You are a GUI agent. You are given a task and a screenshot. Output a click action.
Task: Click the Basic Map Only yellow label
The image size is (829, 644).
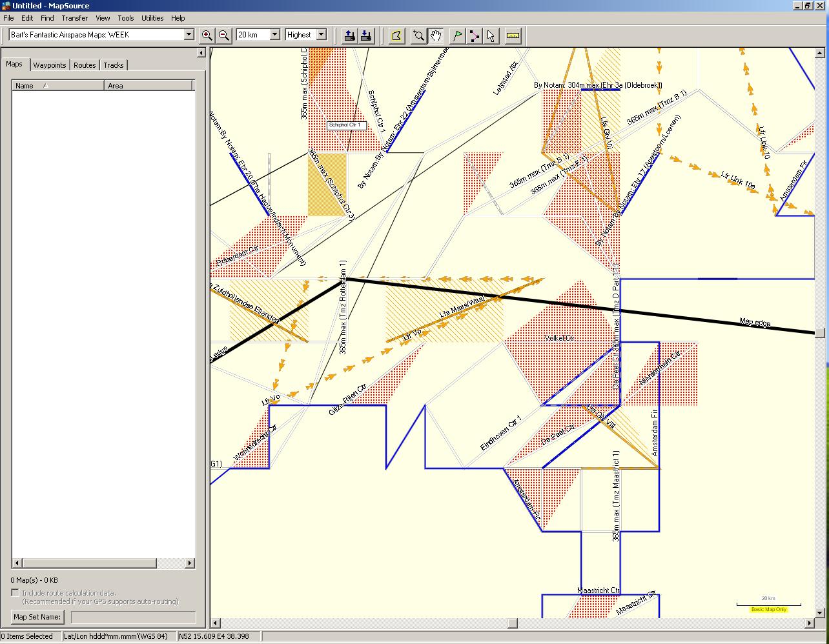(769, 609)
